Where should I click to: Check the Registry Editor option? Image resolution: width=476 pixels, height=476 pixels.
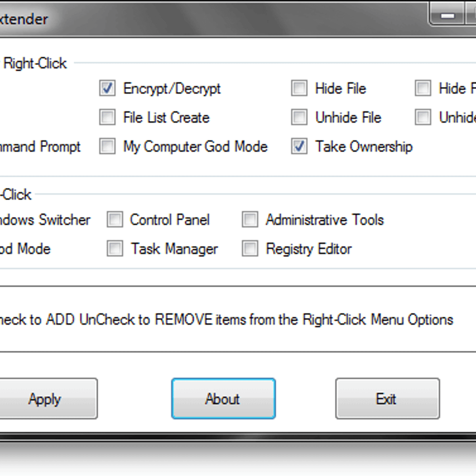click(250, 249)
